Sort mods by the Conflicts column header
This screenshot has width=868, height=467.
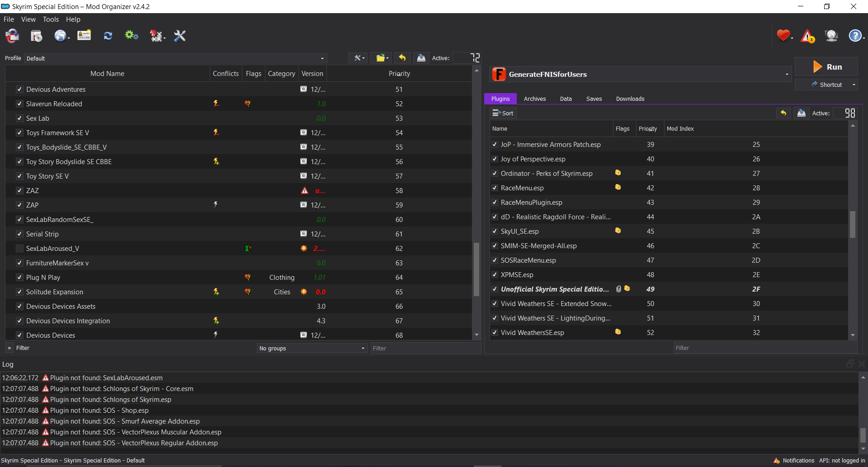click(x=226, y=74)
